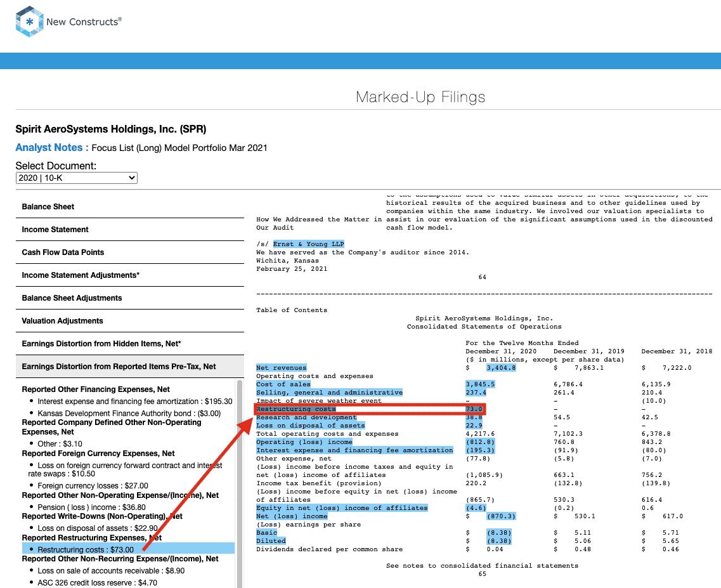
Task: Click highlighted 22.9 disposal loss value
Action: (x=474, y=426)
